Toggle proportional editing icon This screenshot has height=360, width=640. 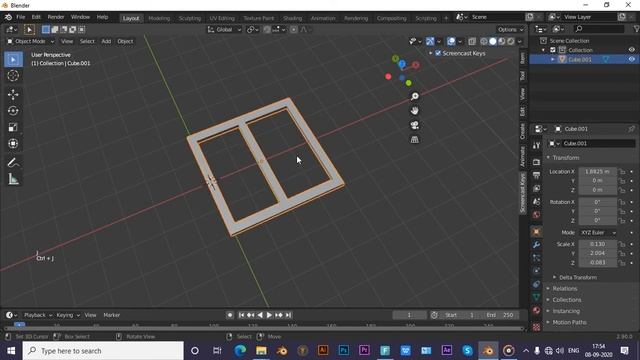[293, 29]
